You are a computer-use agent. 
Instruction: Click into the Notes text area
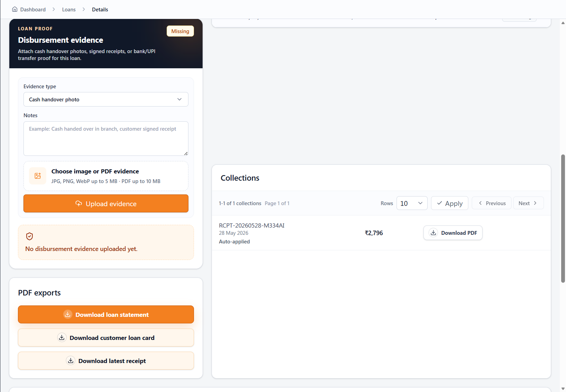click(x=106, y=139)
